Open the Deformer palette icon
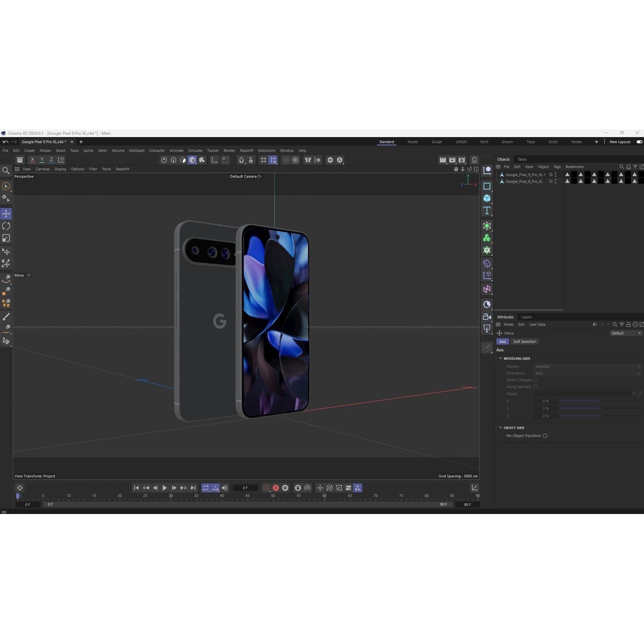 tap(487, 264)
